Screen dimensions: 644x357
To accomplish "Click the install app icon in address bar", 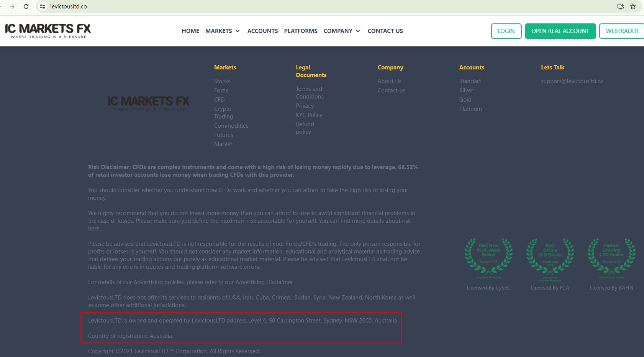I will (620, 7).
